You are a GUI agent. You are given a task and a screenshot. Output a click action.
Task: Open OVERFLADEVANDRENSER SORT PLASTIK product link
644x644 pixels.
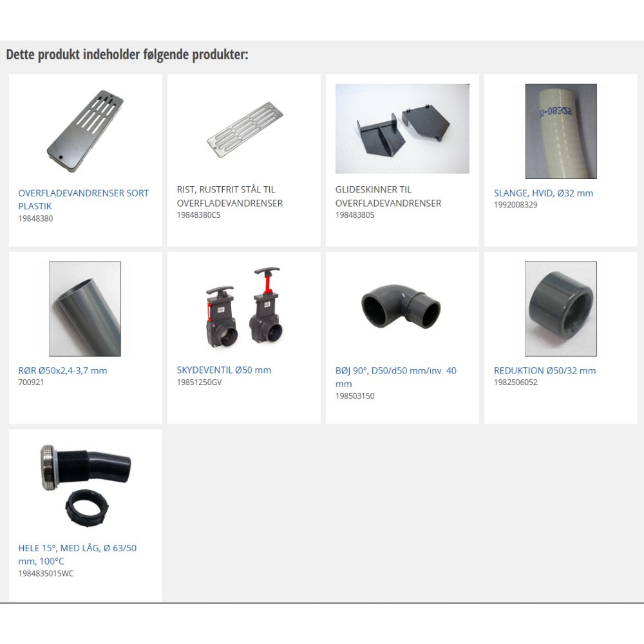pyautogui.click(x=83, y=199)
